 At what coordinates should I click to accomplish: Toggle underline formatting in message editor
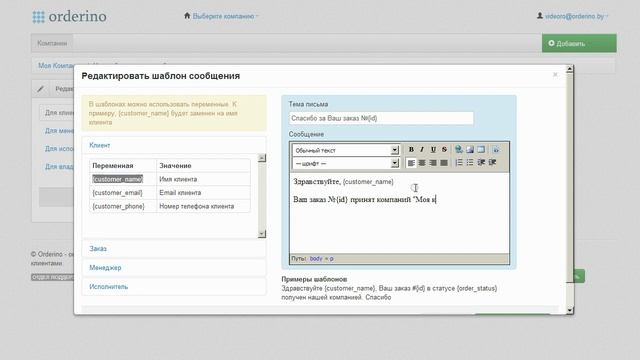(x=433, y=150)
